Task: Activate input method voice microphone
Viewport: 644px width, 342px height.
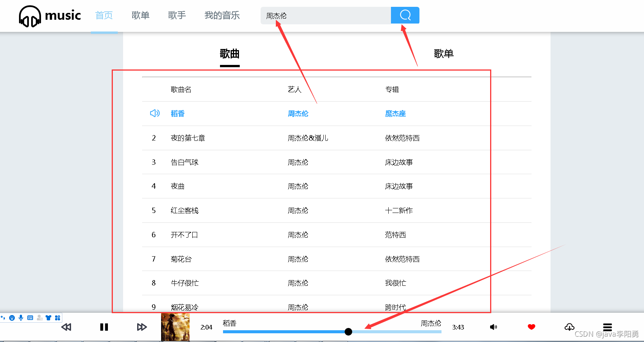Action: pos(21,318)
